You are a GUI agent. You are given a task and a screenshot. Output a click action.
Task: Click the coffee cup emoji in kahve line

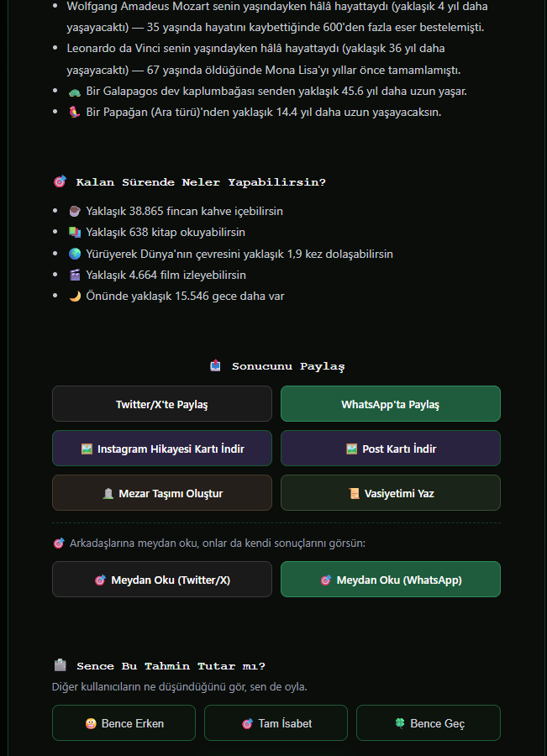tap(74, 211)
